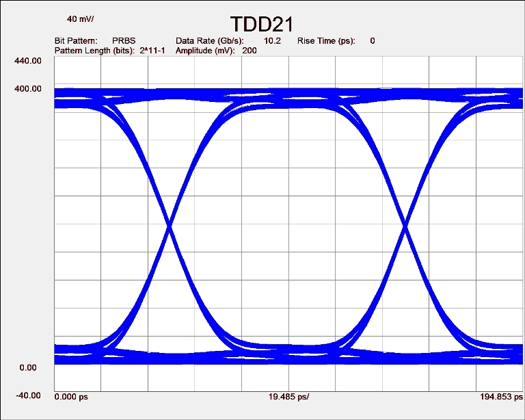Click the 200 amplitude value
The height and width of the screenshot is (420, 525).
point(250,51)
